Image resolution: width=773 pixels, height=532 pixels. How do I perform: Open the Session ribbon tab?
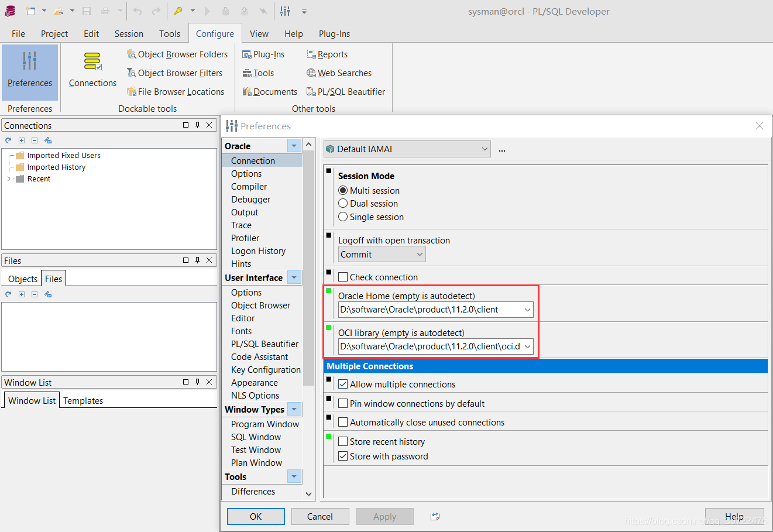129,34
